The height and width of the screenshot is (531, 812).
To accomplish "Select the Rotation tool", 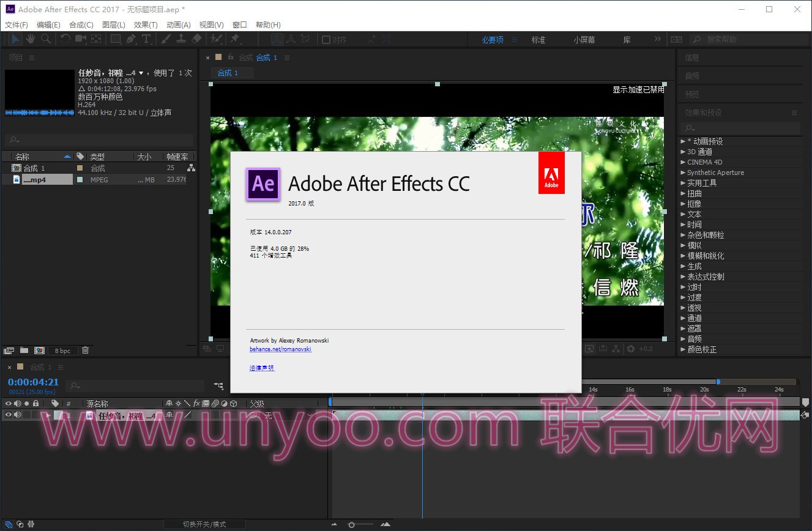I will click(x=65, y=39).
